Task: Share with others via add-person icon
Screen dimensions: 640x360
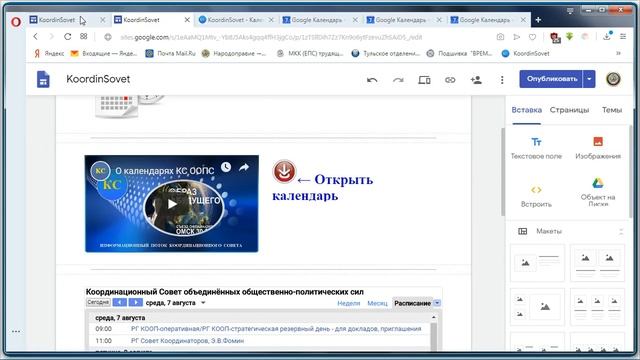Action: [476, 80]
